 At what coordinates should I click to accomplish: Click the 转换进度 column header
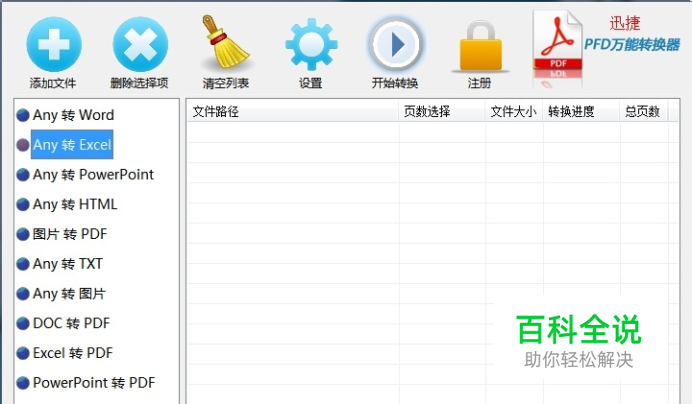point(581,111)
